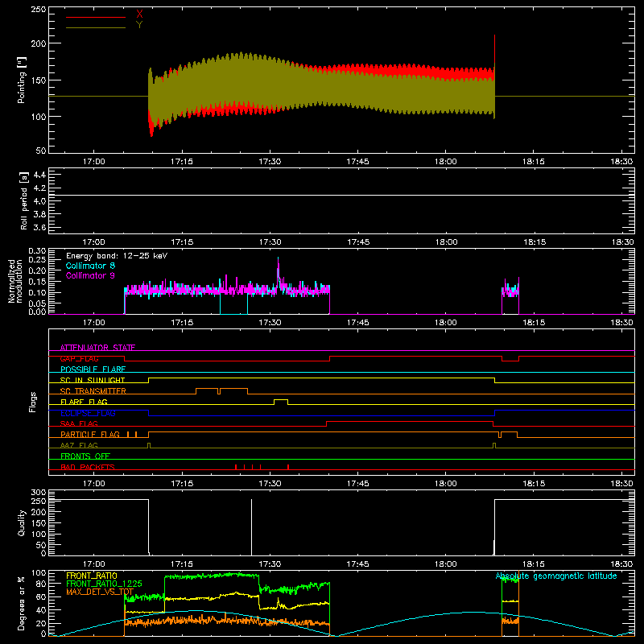Viewport: 644px width, 644px height.
Task: Click the 17:30 tick under the Pointing plot
Action: click(270, 162)
